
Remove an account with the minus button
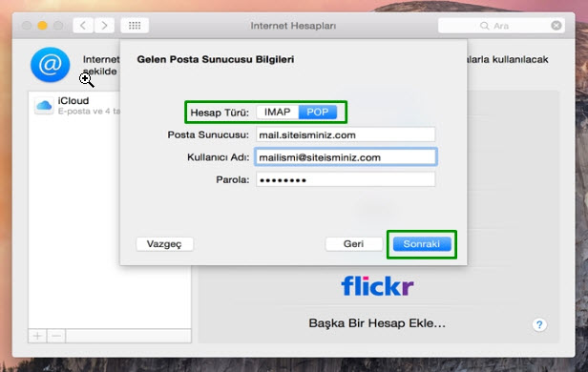56,336
